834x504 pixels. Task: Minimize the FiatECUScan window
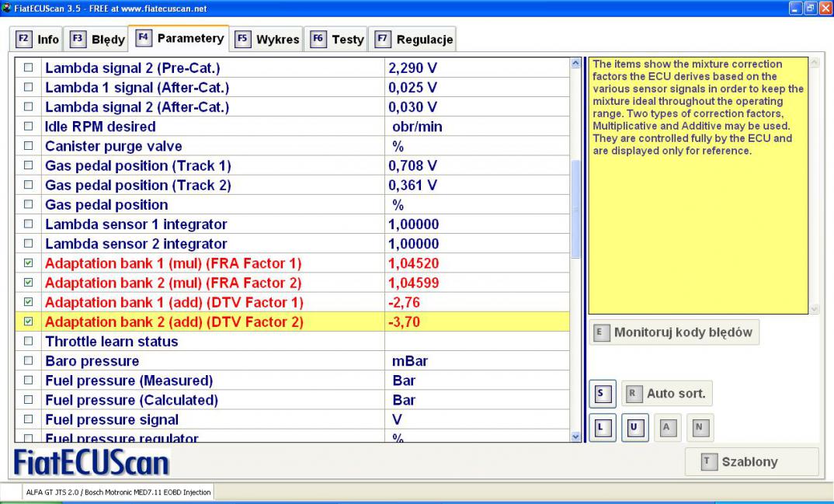click(795, 8)
